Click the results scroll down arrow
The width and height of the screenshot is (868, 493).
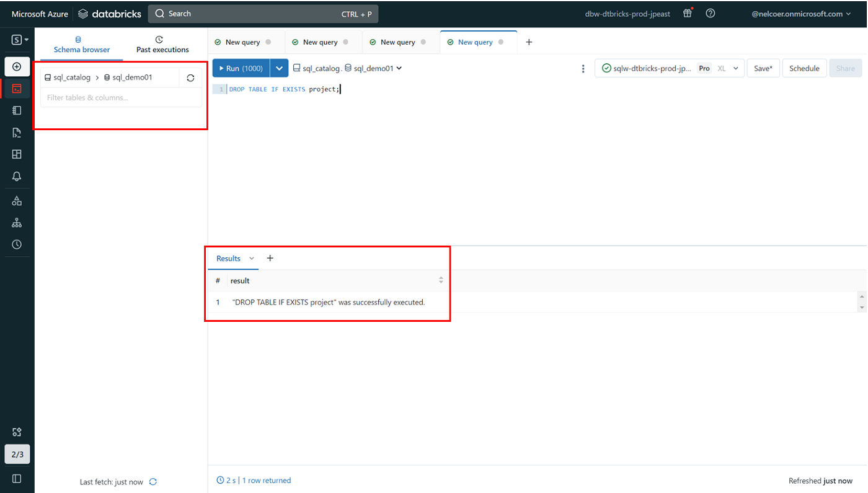pos(862,307)
